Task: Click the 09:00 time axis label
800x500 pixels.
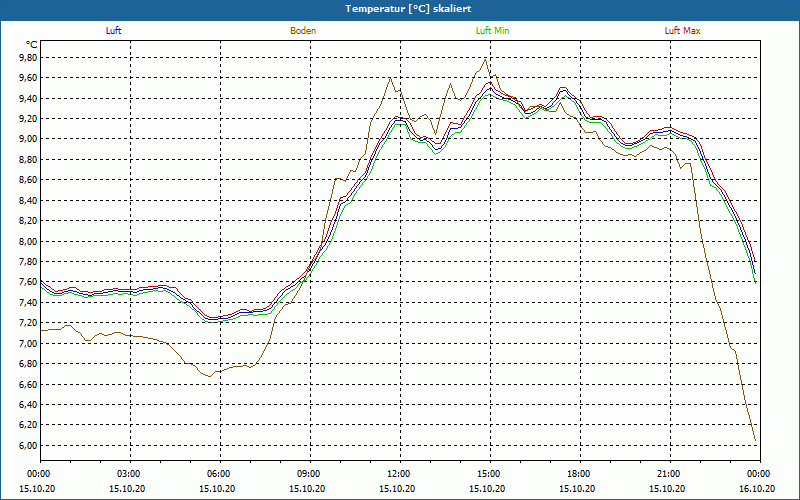Action: coord(310,474)
